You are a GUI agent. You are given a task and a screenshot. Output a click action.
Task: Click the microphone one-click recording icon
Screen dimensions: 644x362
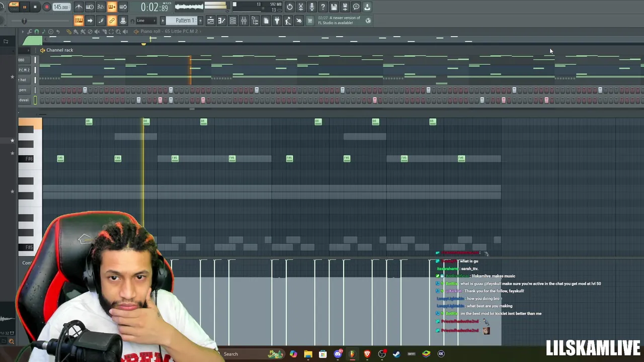click(x=312, y=7)
